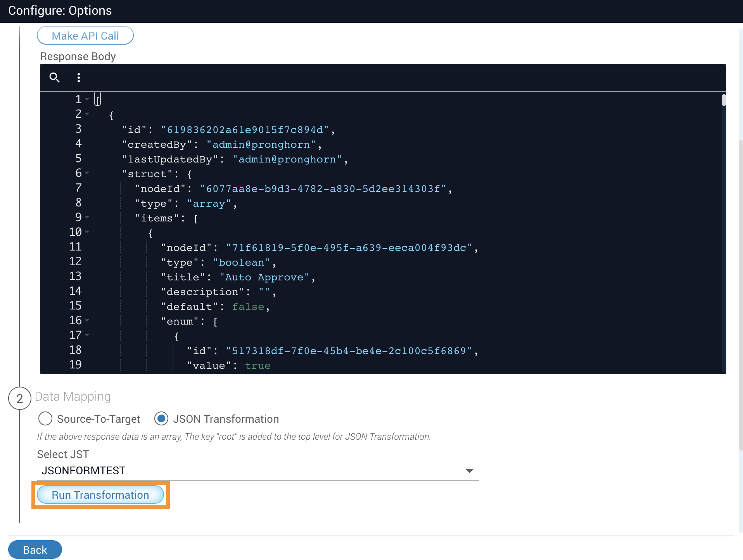Click the step 2 Data Mapping circle

pos(20,398)
